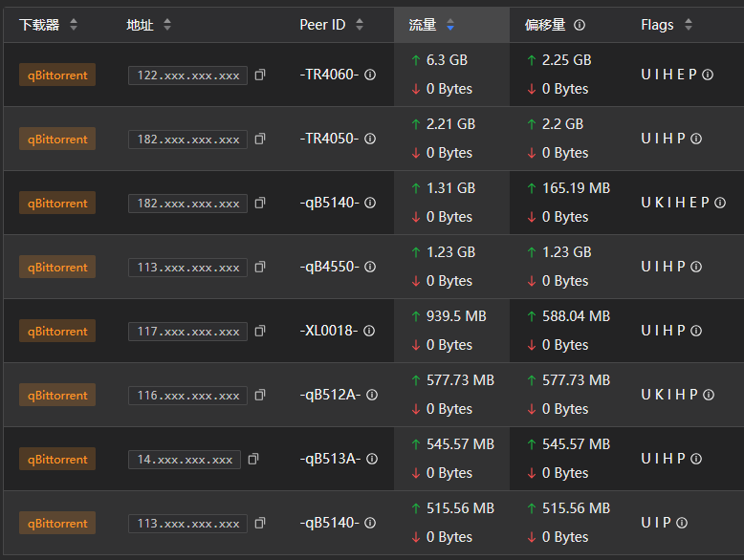Copy the 14.xxx.xxx.xxx address

tap(252, 459)
